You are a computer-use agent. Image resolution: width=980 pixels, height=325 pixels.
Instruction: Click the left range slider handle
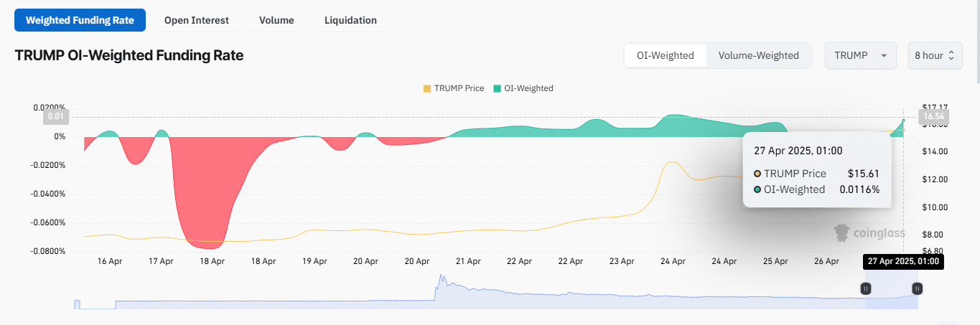pyautogui.click(x=866, y=288)
